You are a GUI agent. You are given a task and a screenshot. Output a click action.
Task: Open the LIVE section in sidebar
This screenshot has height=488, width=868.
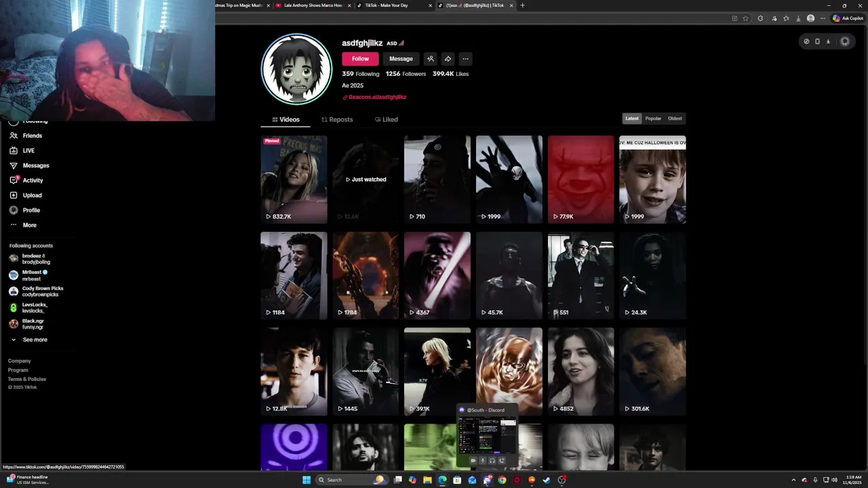coord(22,150)
